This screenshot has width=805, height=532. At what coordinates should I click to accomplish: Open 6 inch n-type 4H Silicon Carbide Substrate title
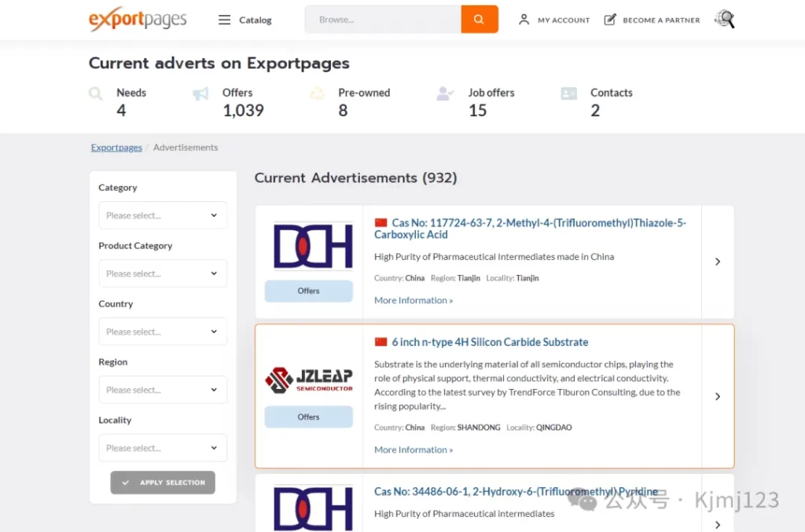click(x=490, y=342)
